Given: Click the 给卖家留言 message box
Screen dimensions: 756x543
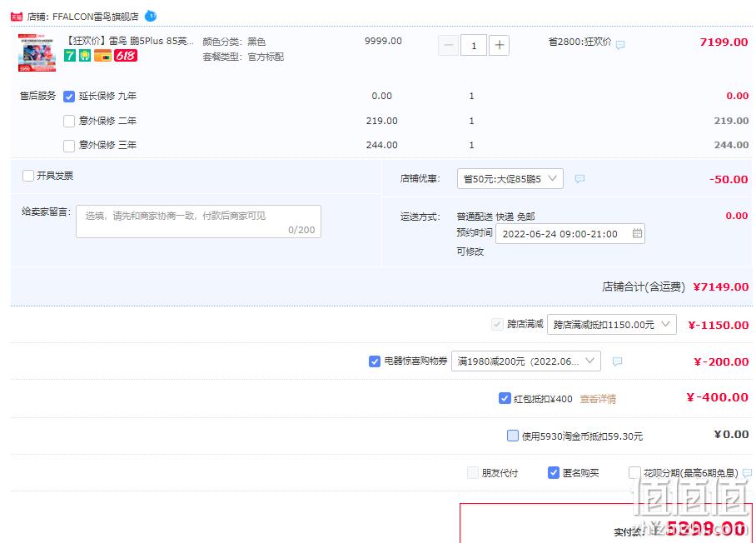Looking at the screenshot, I should 198,222.
